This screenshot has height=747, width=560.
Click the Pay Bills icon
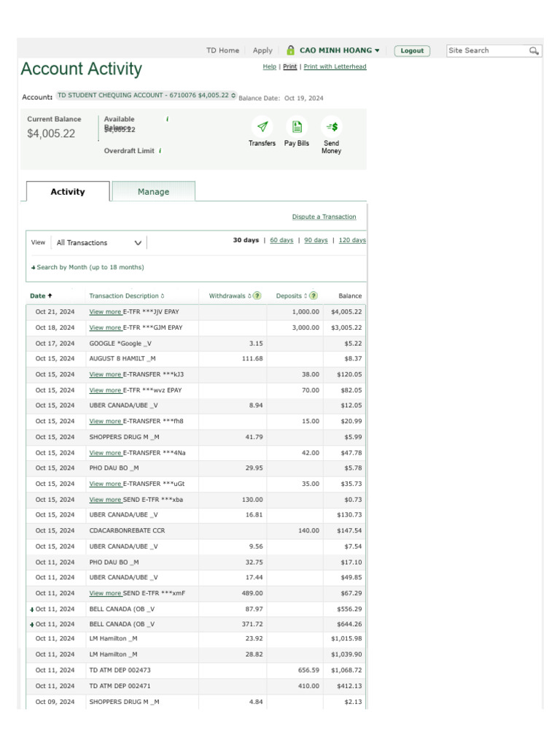click(x=297, y=126)
